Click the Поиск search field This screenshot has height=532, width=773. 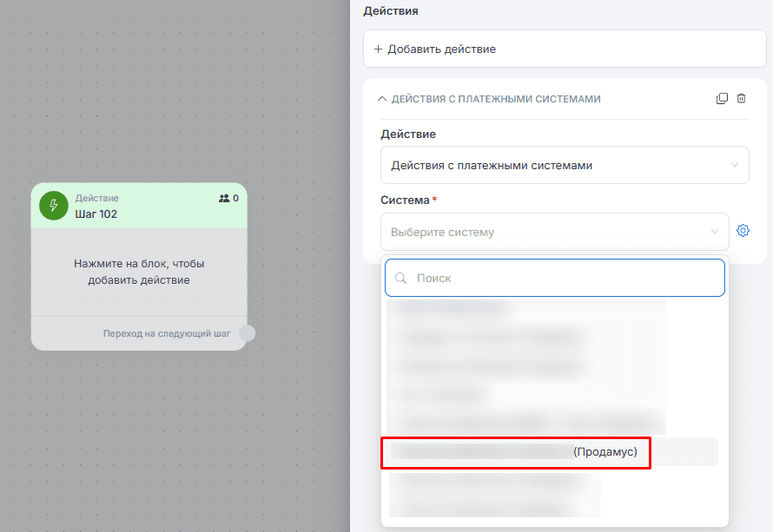click(555, 278)
